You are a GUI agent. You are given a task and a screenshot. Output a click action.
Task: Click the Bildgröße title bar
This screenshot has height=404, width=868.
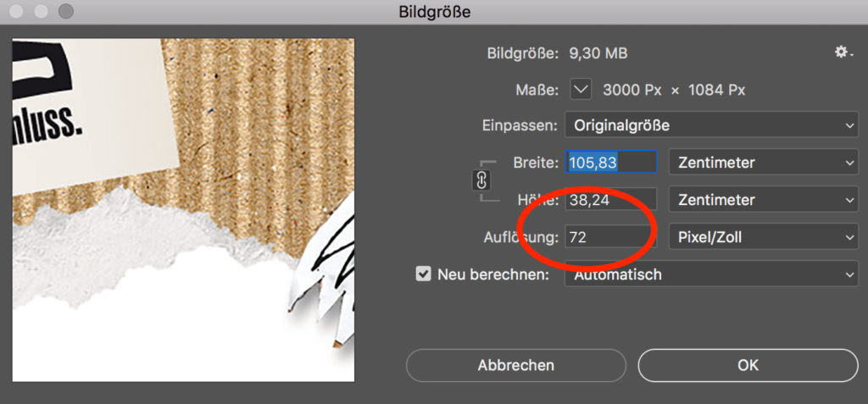pyautogui.click(x=434, y=12)
